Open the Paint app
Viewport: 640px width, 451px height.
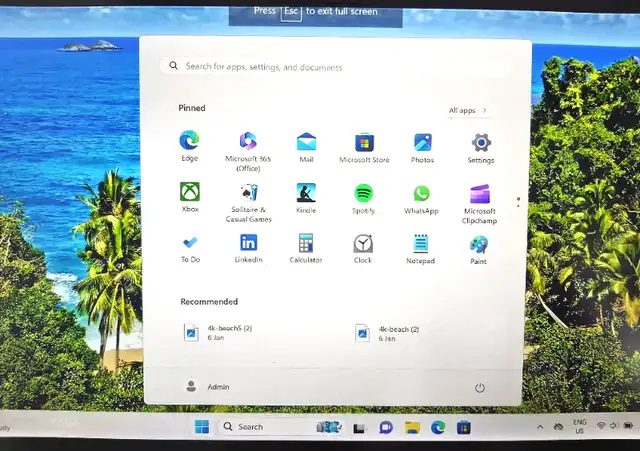[x=478, y=250]
